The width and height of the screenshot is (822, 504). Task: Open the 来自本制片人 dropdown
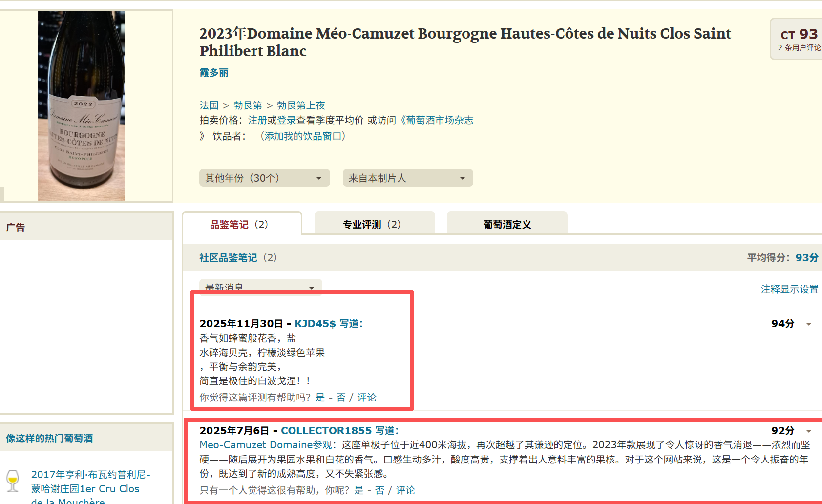[408, 178]
